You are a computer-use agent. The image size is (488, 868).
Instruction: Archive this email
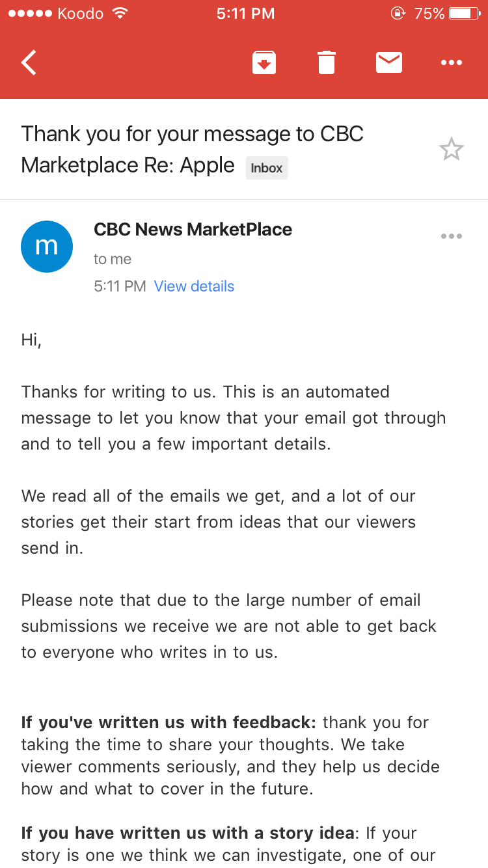click(264, 63)
